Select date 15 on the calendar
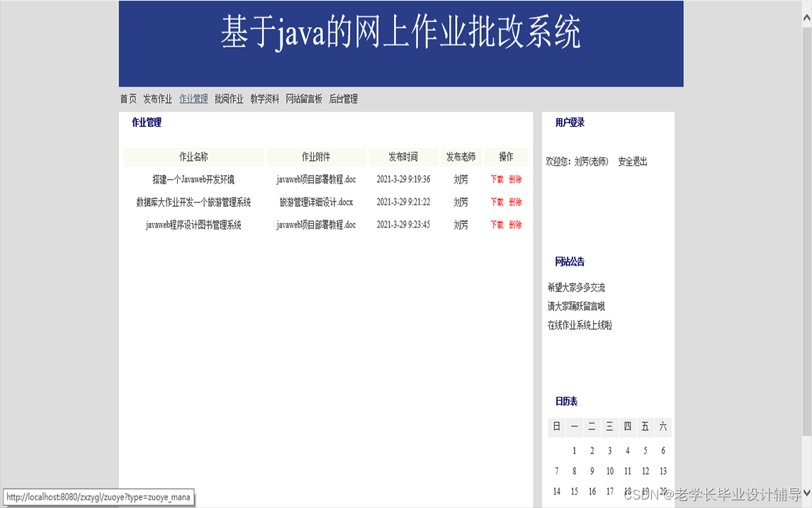The width and height of the screenshot is (812, 508). coord(574,491)
